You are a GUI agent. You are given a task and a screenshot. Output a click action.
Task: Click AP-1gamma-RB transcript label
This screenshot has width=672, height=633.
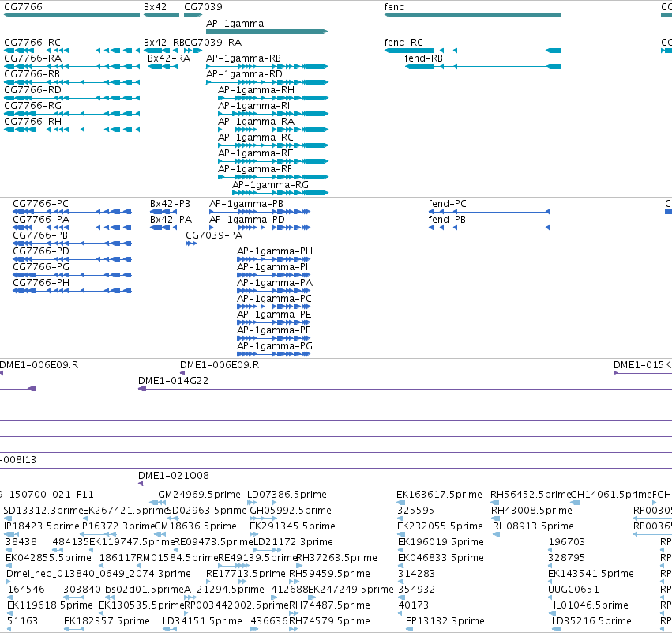[x=243, y=58]
